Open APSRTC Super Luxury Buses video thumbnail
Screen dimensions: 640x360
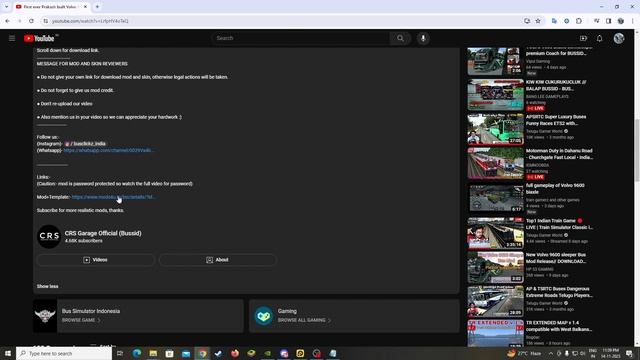pyautogui.click(x=495, y=129)
